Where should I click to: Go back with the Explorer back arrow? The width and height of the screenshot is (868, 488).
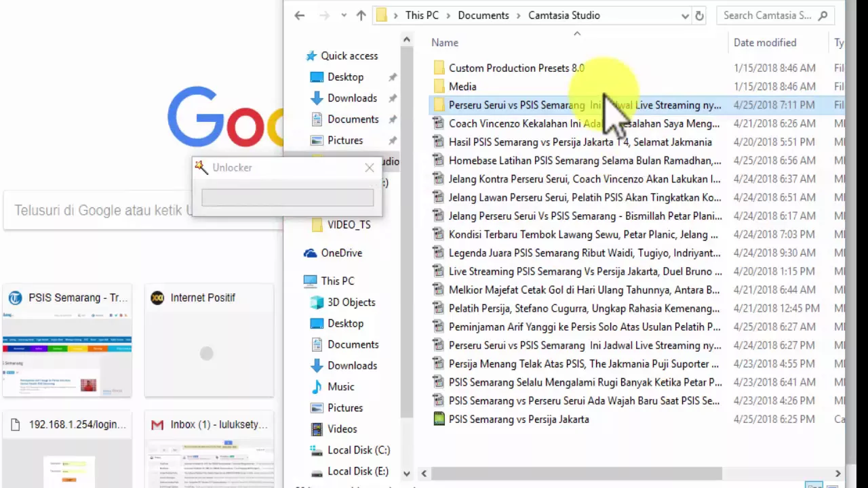pos(300,16)
